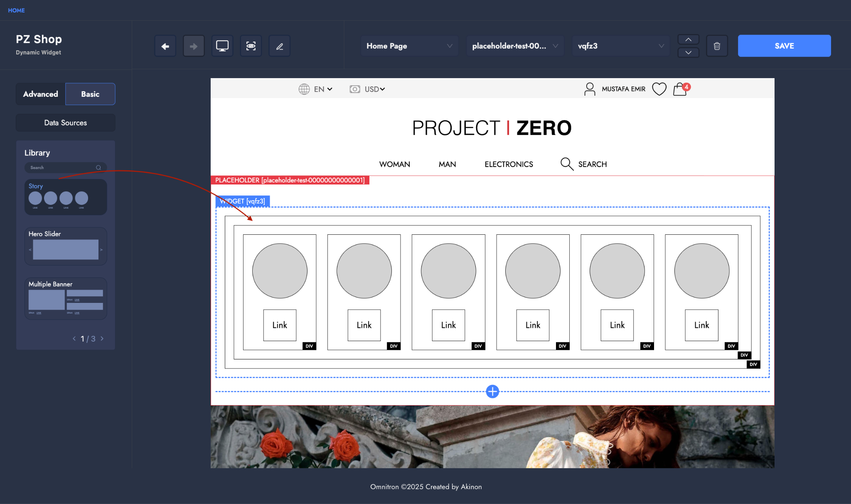Screen dimensions: 851x504
Task: Open the WOMAN navigation menu
Action: [394, 164]
